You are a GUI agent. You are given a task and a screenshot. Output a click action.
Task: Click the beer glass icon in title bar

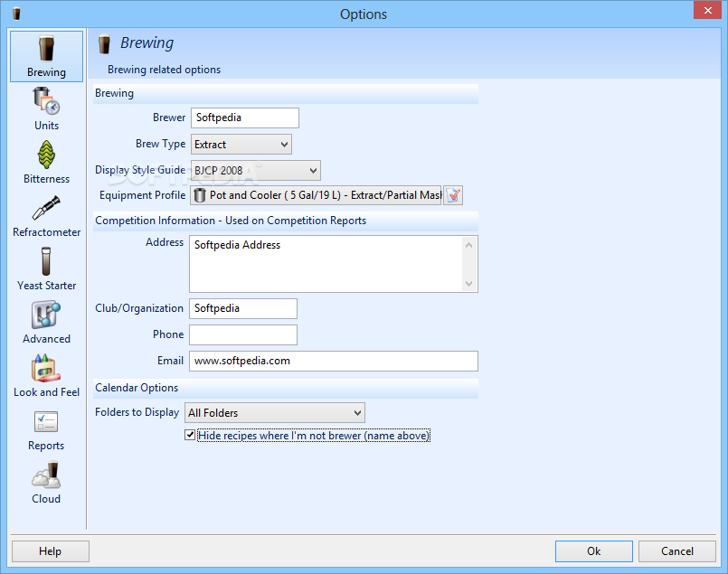pyautogui.click(x=16, y=14)
